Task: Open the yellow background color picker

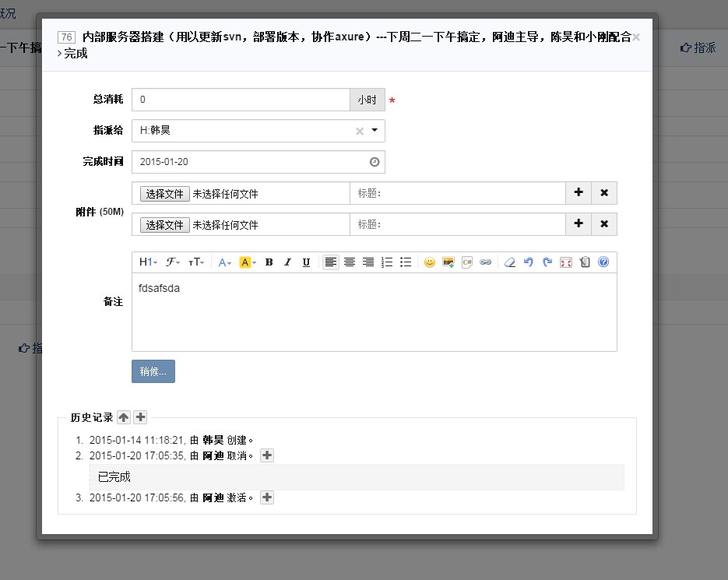Action: [x=248, y=262]
